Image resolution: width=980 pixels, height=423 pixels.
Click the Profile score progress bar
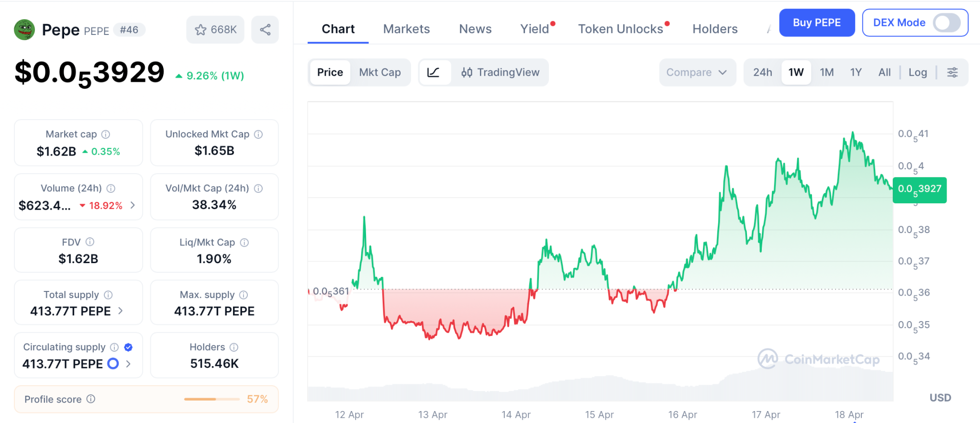coord(212,399)
